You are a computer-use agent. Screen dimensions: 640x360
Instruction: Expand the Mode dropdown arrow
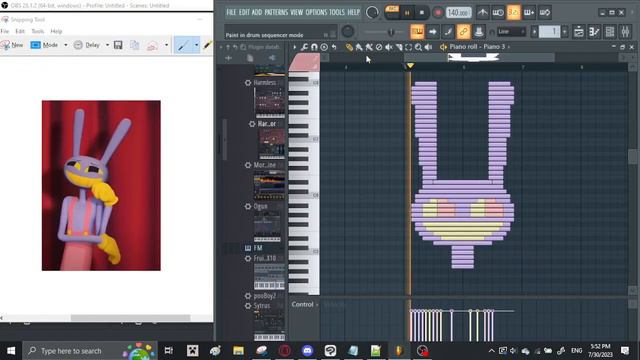(x=66, y=45)
